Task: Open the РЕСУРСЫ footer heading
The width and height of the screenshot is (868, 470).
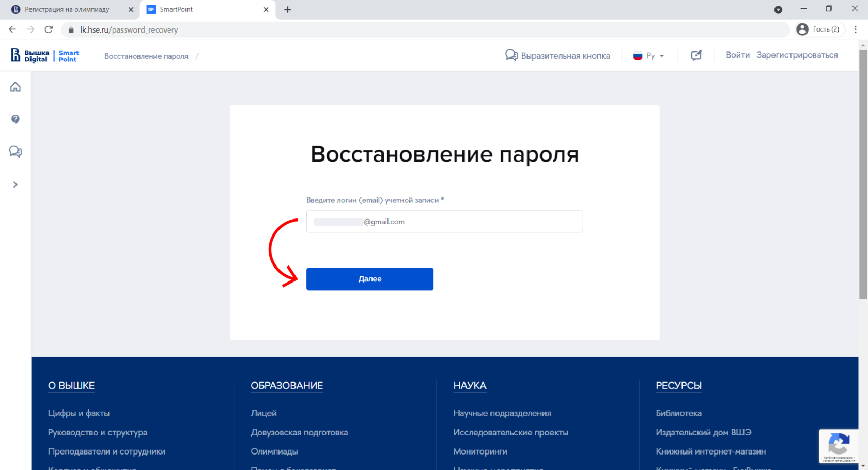Action: click(678, 386)
